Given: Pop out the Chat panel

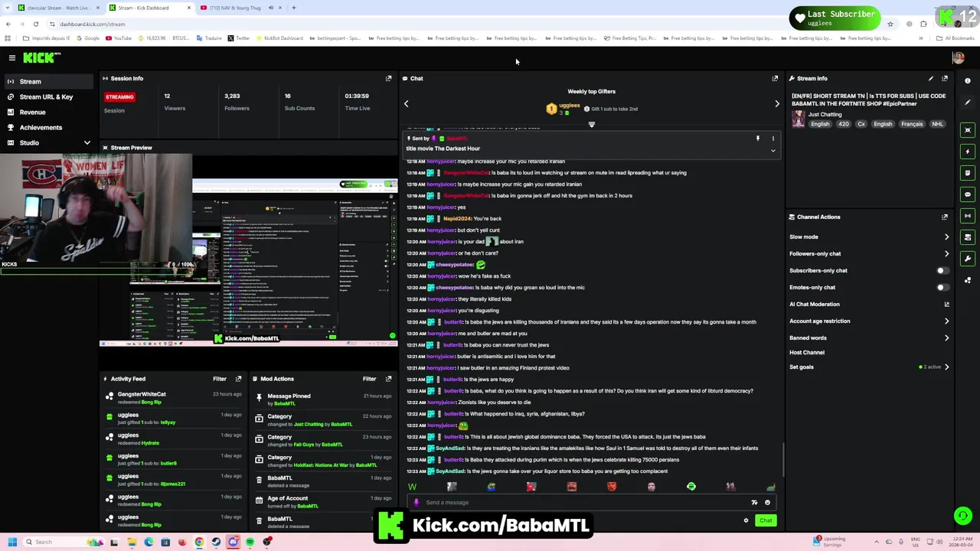Looking at the screenshot, I should 775,78.
